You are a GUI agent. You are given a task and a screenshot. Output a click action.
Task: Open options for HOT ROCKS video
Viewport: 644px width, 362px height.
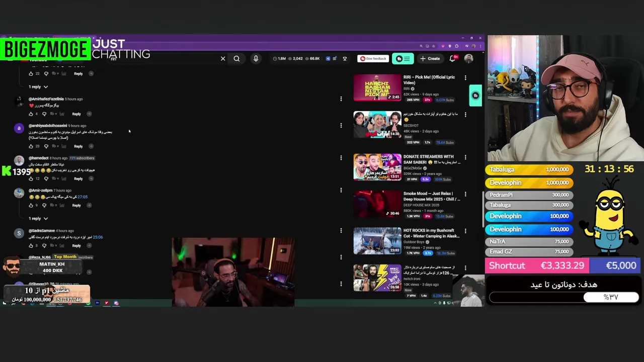coord(465,231)
